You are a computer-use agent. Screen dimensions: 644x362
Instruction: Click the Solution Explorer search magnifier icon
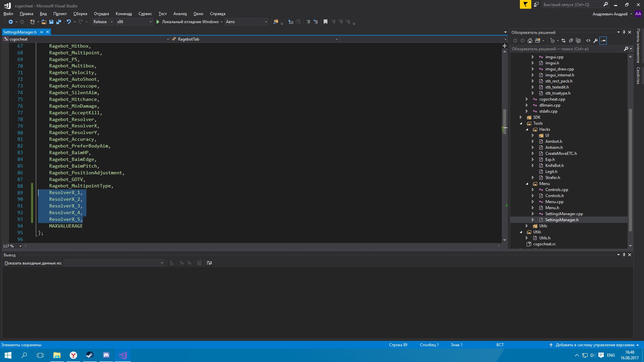point(626,49)
